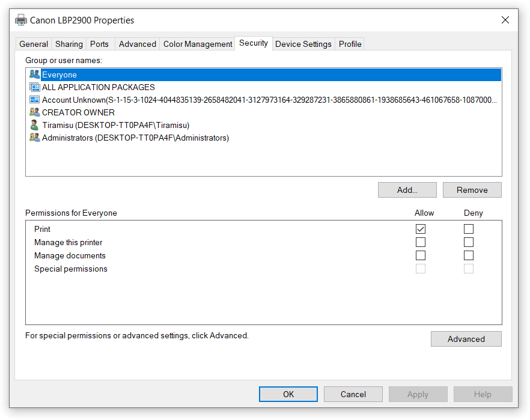Check Deny for Manage documents

[469, 255]
